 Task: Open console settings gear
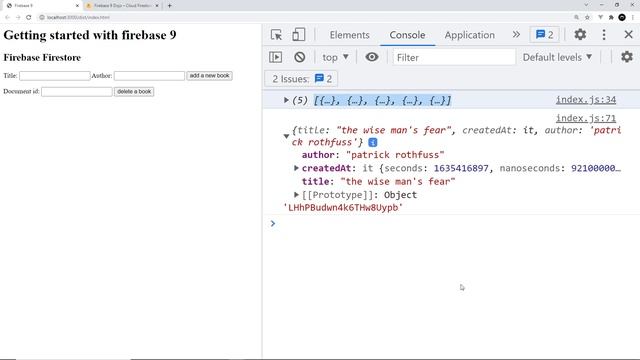[x=627, y=57]
